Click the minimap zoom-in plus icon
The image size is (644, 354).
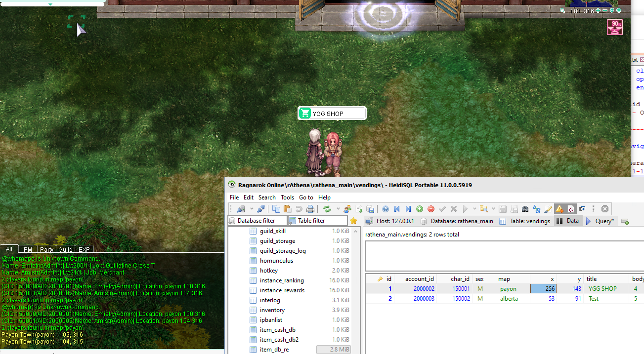click(x=598, y=10)
